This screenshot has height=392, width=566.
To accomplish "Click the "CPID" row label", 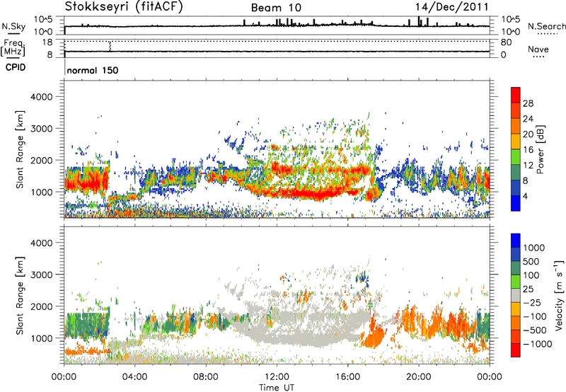I will [x=16, y=67].
